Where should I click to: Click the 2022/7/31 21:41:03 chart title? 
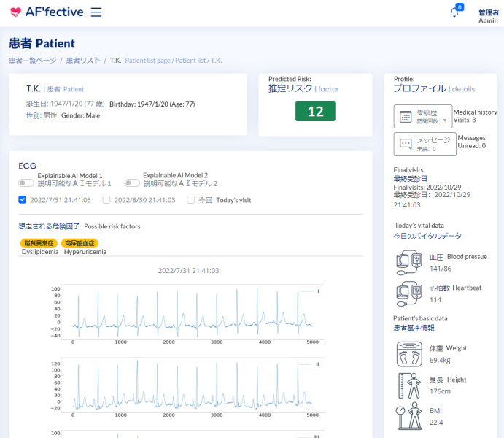click(x=188, y=270)
